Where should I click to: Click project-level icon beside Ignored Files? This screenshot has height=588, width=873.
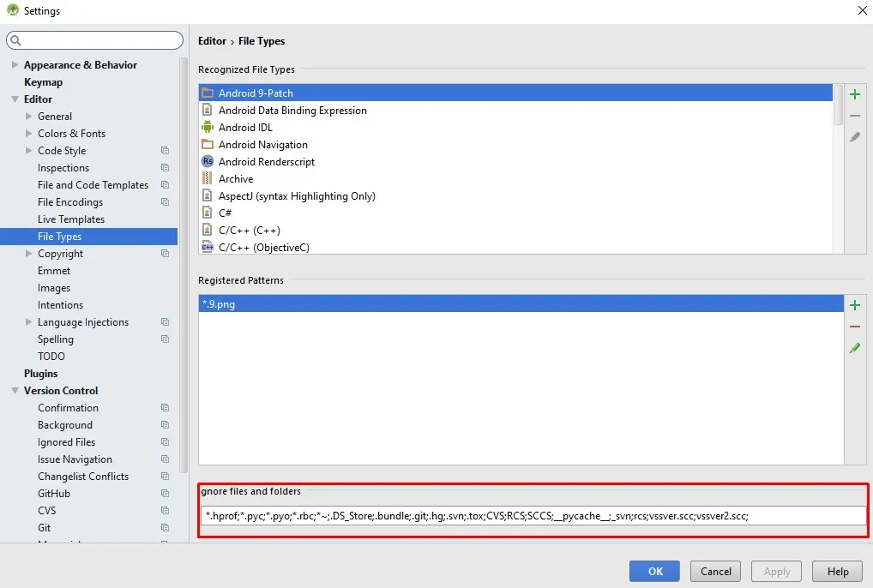[165, 441]
